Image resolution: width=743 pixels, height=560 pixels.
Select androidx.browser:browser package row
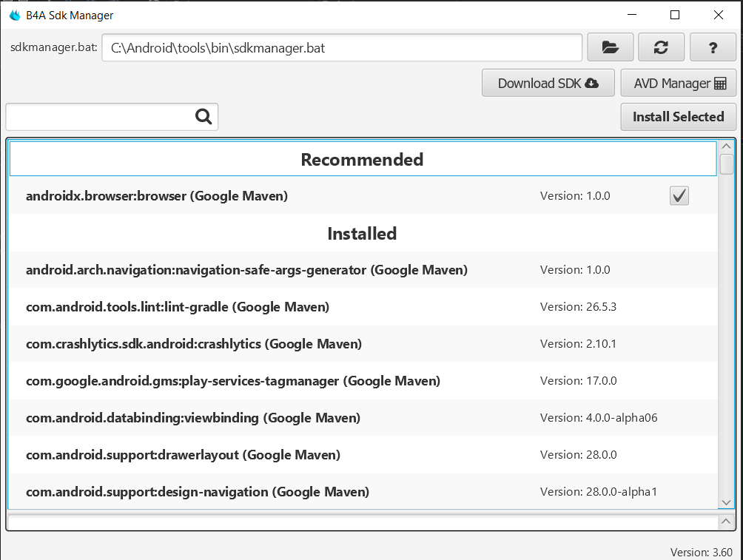[363, 196]
